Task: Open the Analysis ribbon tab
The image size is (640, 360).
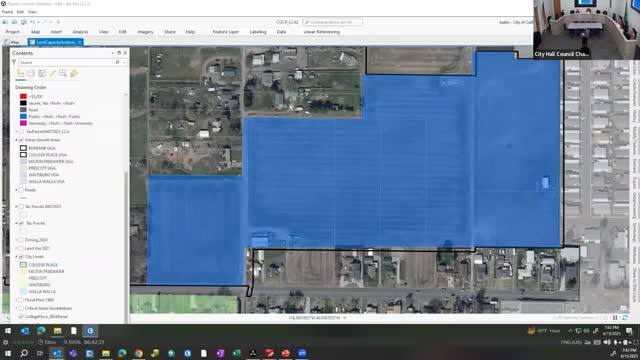Action: click(80, 32)
